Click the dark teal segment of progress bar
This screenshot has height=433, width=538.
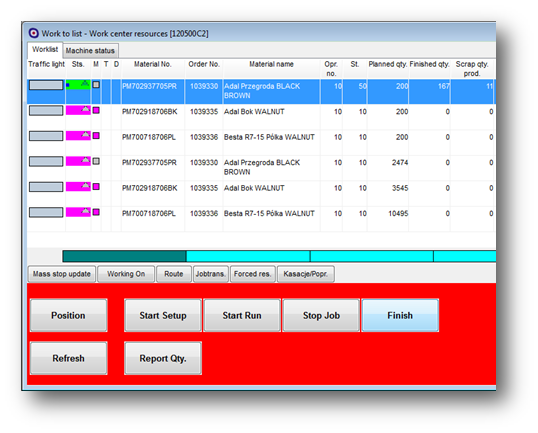(x=124, y=256)
